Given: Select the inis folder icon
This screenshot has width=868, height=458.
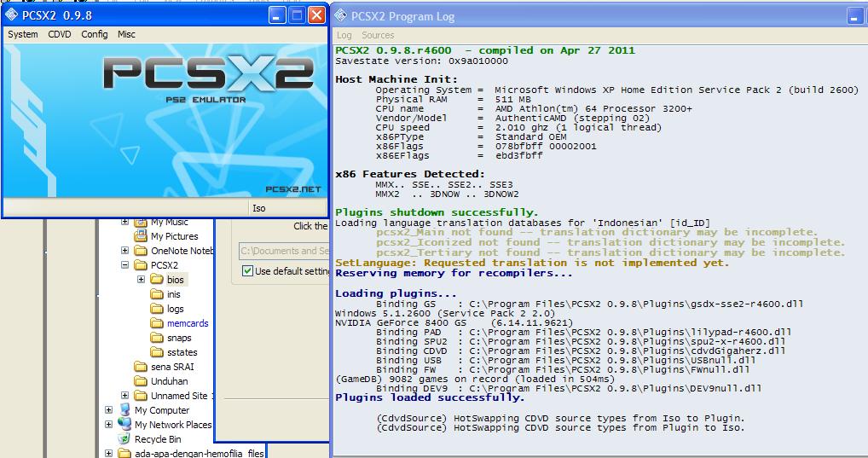Looking at the screenshot, I should click(x=157, y=293).
